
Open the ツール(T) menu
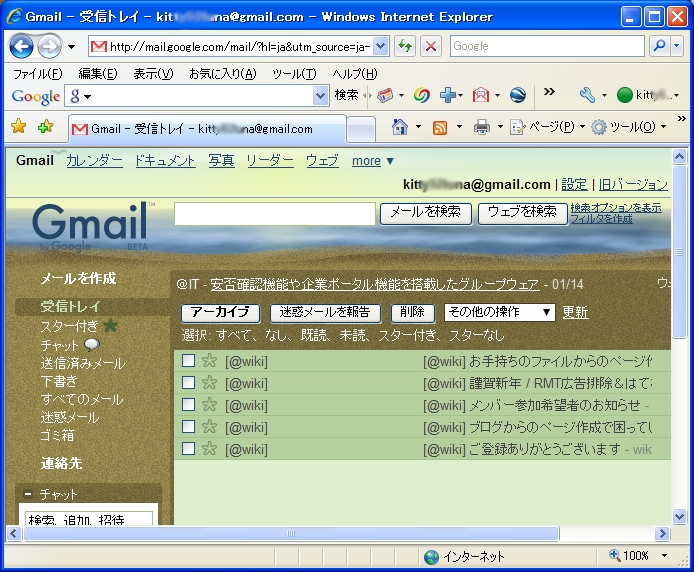click(294, 73)
